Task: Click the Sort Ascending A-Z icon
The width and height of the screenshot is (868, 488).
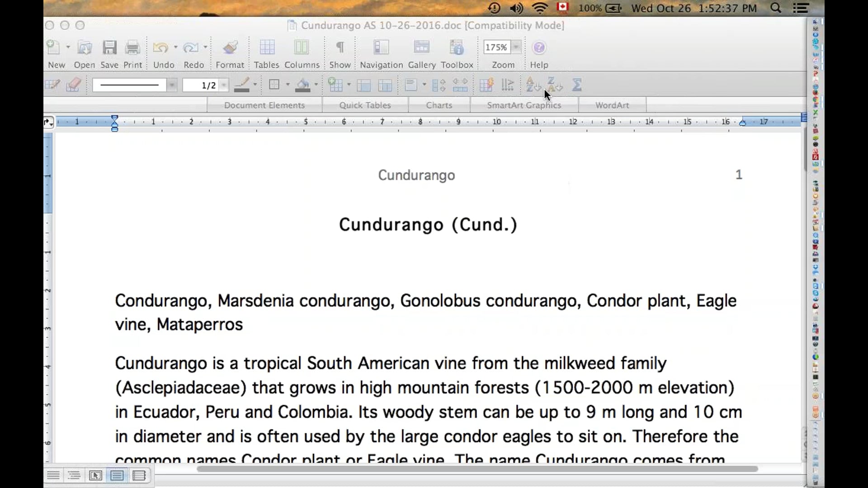Action: (x=533, y=84)
